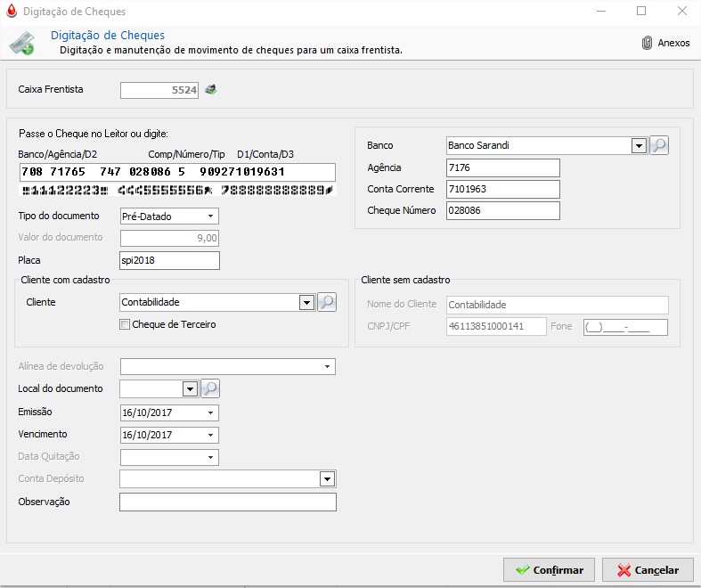This screenshot has height=588, width=701.
Task: Focus the Cheque Número field
Action: (x=503, y=210)
